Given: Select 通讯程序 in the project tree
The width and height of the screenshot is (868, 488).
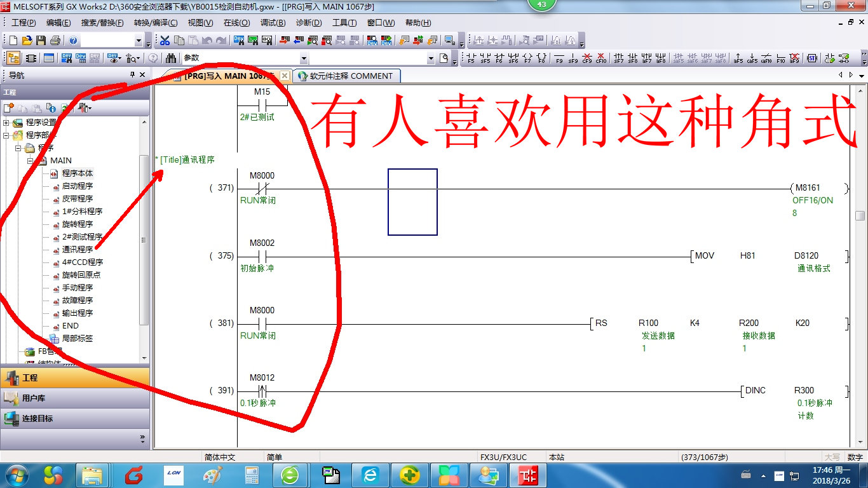Looking at the screenshot, I should click(77, 250).
